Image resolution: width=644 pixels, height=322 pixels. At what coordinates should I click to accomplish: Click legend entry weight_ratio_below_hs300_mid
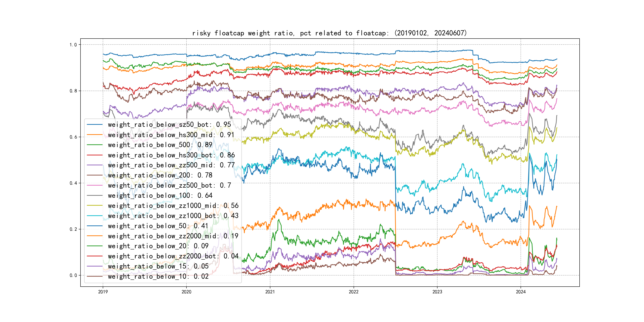click(171, 135)
